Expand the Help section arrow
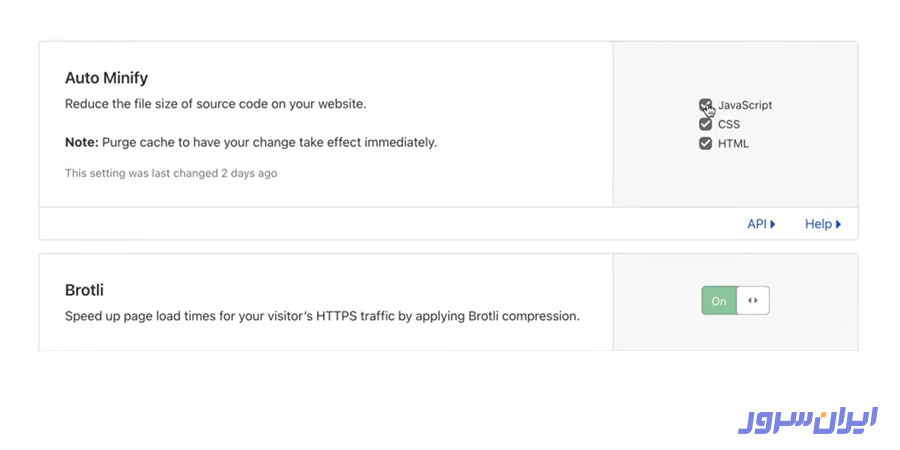 coord(838,224)
